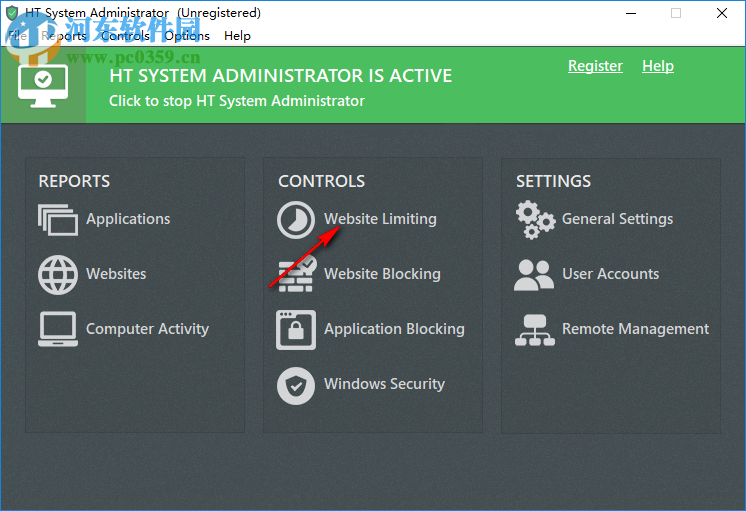746x511 pixels.
Task: Click the shield app icon in title bar
Action: click(x=11, y=13)
